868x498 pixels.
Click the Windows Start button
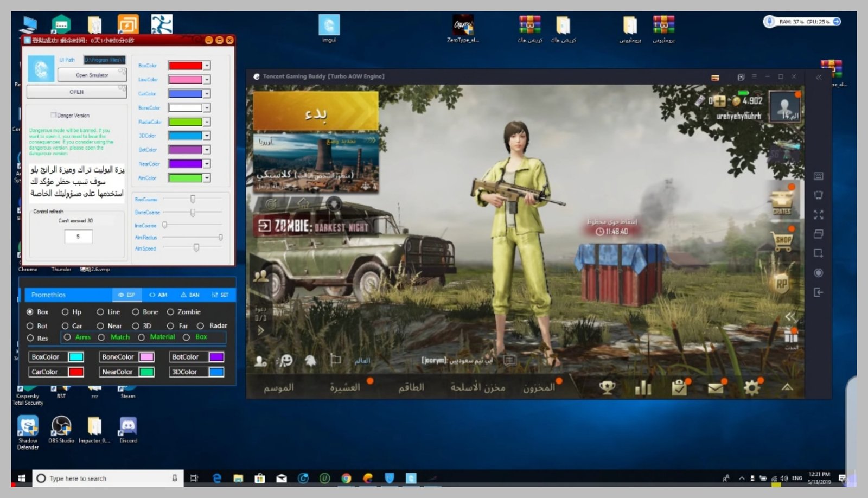click(x=22, y=478)
